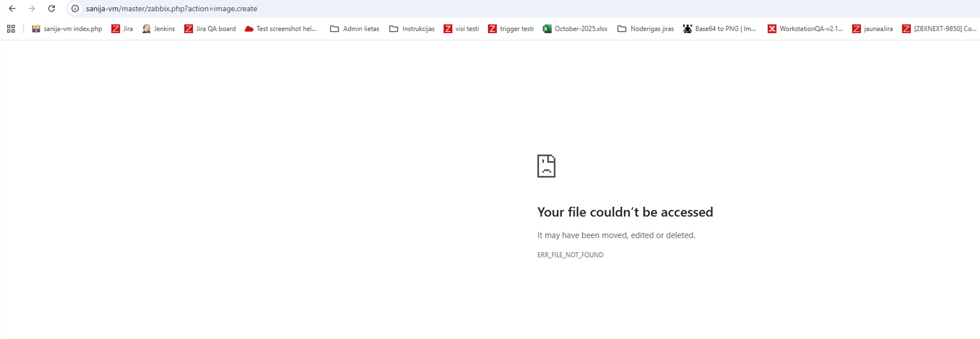Click the browser forward arrow
The height and width of the screenshot is (339, 980).
click(32, 8)
